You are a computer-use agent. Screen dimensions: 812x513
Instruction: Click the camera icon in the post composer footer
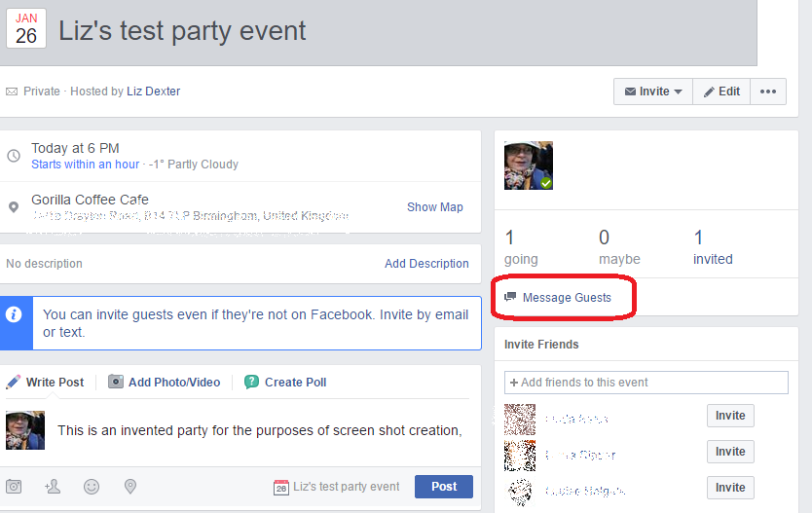14,487
